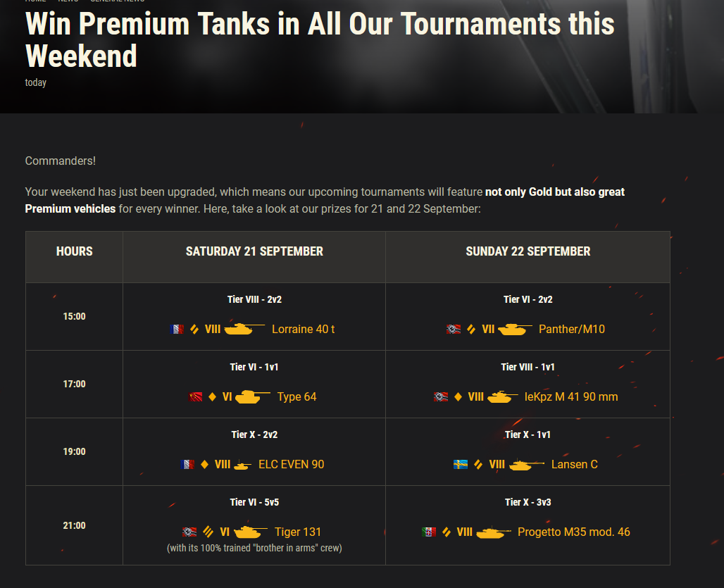Screen dimensions: 724x588
Task: Open the Lorraine 40 t vehicle link
Action: [303, 329]
